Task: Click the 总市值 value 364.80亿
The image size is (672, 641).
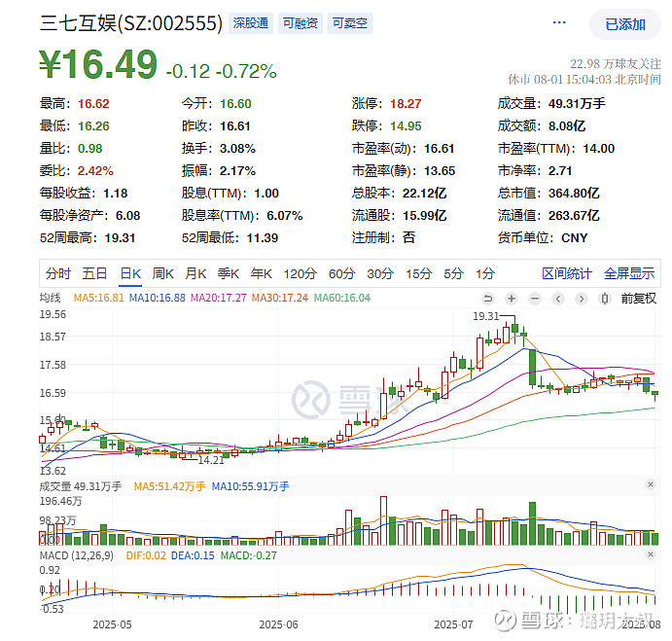Action: [574, 194]
